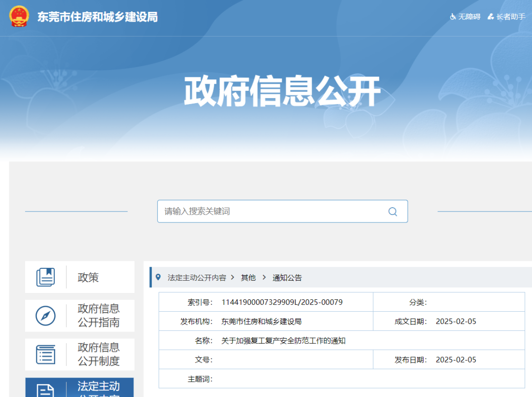Select the 法定主动 highlighted sidebar item

point(80,388)
